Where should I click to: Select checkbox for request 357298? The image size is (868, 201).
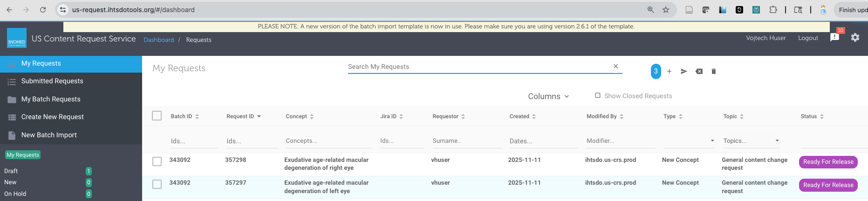[x=157, y=161]
